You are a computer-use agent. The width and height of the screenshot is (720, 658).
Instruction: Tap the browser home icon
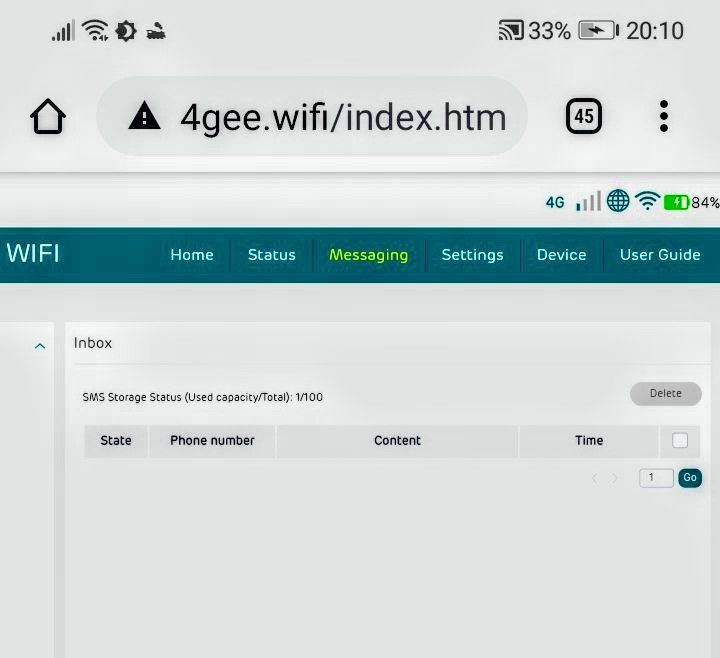coord(48,116)
